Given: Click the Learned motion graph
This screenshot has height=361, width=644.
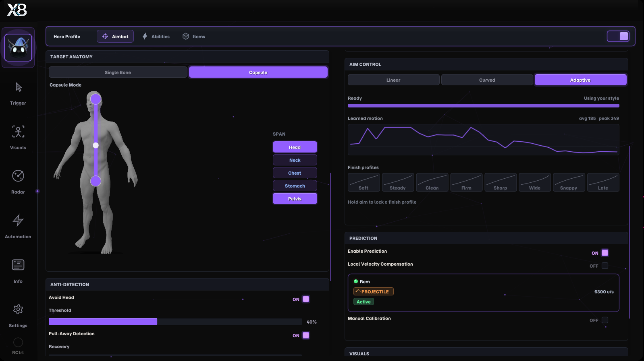Looking at the screenshot, I should pyautogui.click(x=484, y=140).
